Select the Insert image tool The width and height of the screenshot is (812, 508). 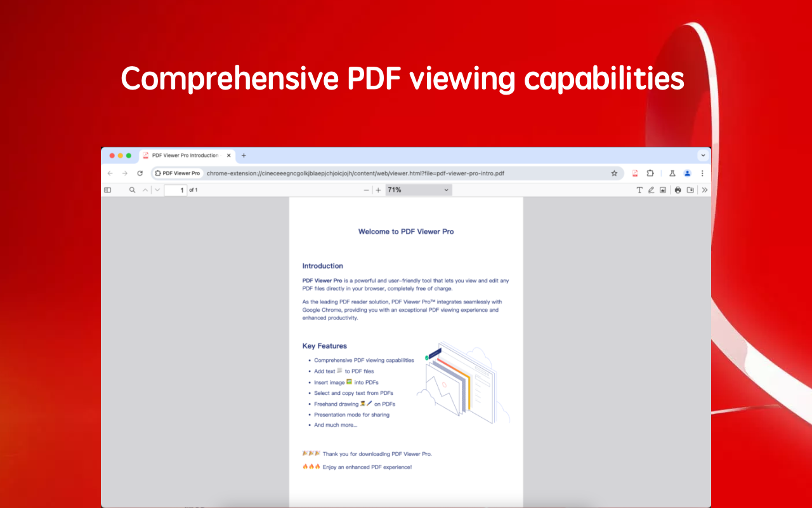[663, 190]
